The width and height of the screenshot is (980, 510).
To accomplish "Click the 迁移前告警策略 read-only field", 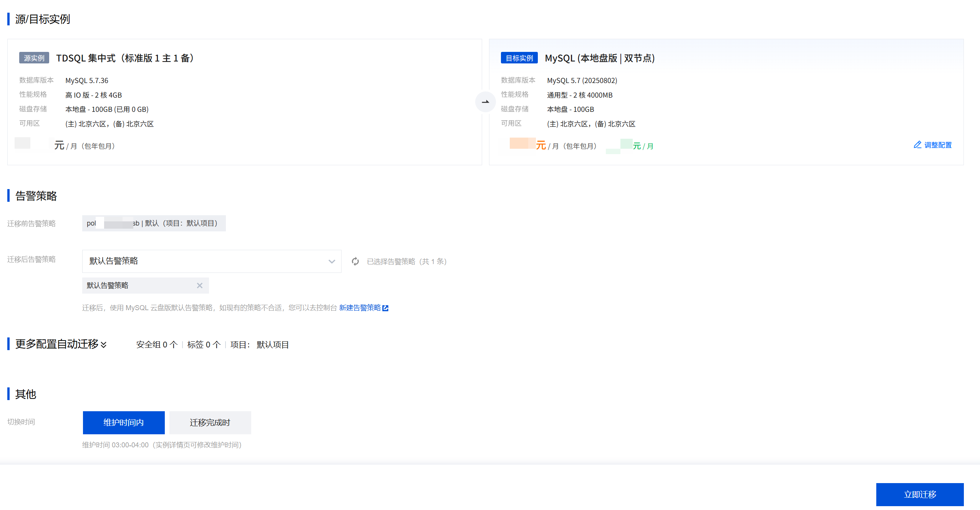I will [154, 223].
